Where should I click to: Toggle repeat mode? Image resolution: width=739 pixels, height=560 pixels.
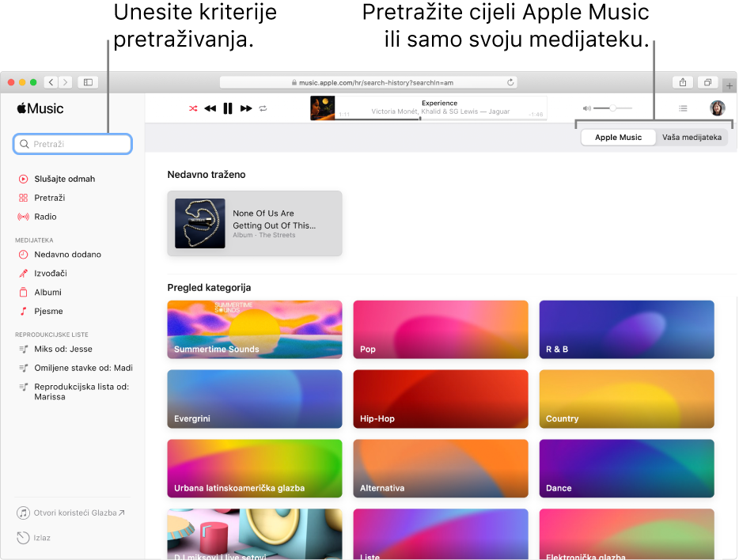(x=263, y=109)
